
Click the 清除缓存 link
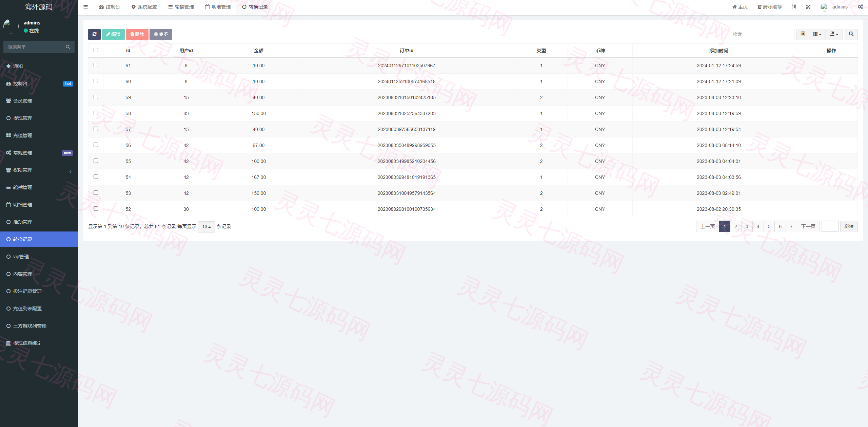(770, 7)
